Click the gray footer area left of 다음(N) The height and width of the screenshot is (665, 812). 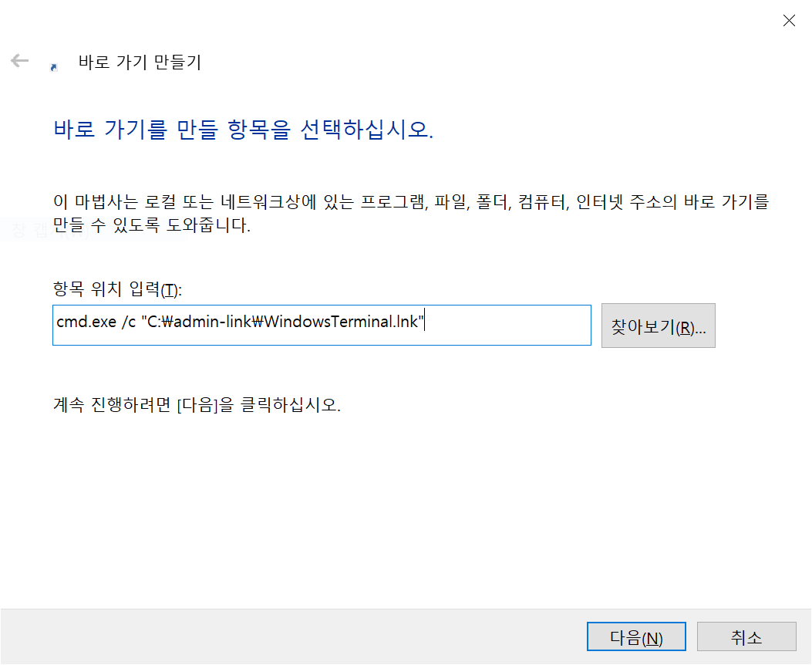coord(293,637)
